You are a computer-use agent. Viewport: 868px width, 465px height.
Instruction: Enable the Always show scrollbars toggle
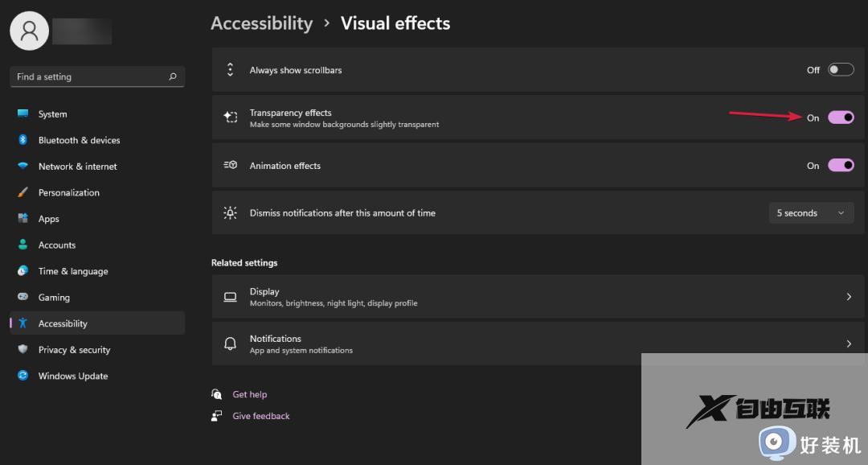pos(841,70)
